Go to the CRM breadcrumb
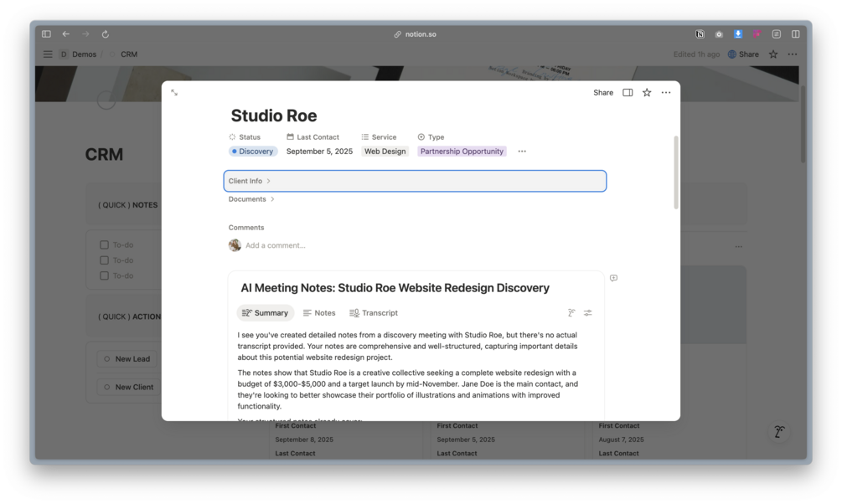 (129, 54)
